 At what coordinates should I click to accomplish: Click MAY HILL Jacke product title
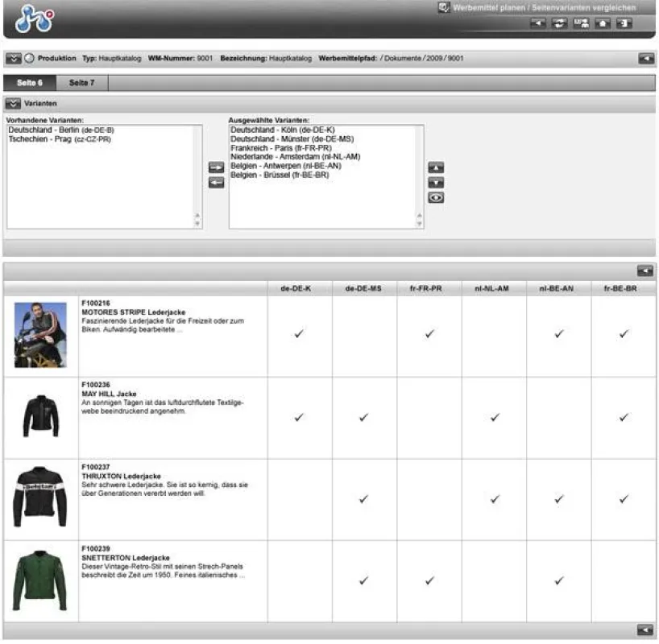109,394
